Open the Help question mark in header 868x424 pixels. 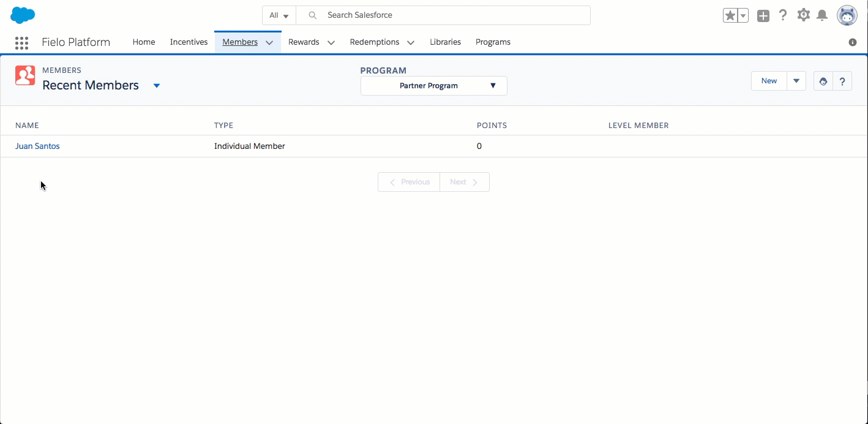pyautogui.click(x=783, y=15)
